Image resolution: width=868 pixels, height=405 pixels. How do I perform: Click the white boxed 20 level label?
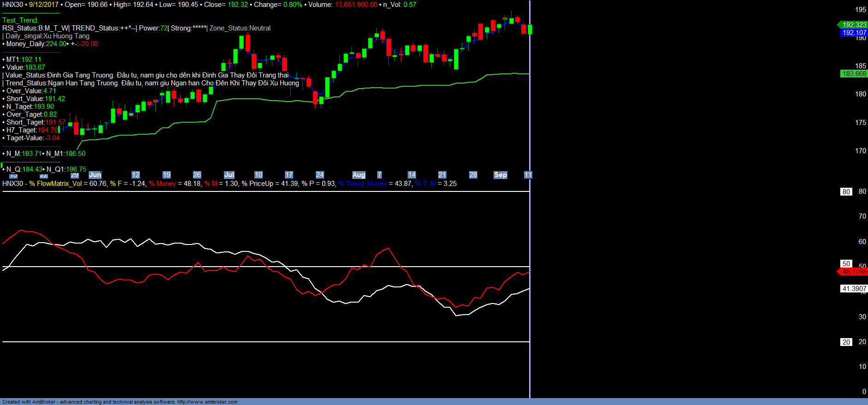point(846,342)
